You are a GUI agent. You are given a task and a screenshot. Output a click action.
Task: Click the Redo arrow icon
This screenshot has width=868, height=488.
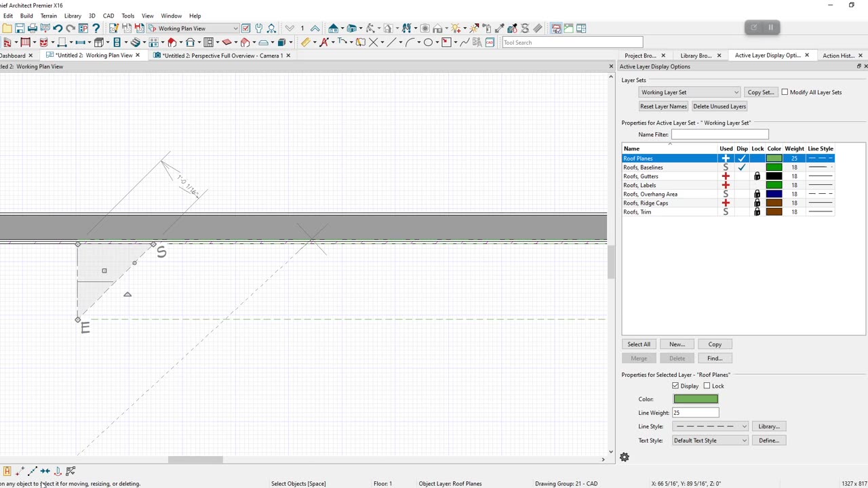click(71, 28)
